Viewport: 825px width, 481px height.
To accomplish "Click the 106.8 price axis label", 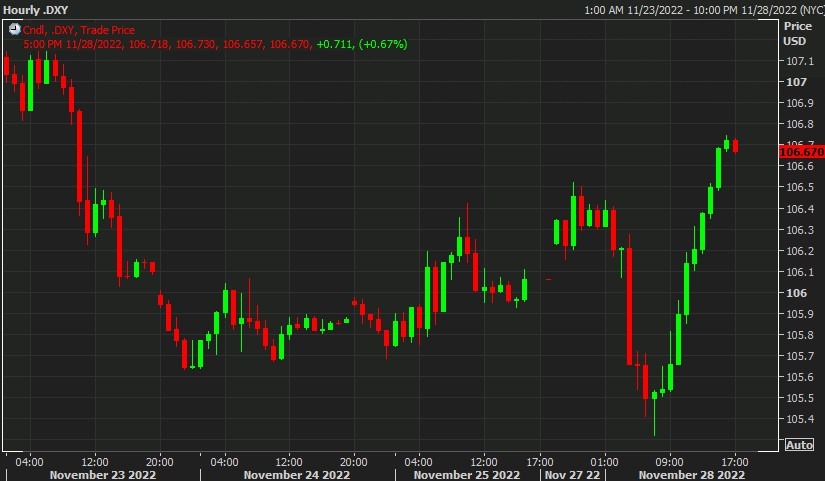I will click(x=799, y=124).
